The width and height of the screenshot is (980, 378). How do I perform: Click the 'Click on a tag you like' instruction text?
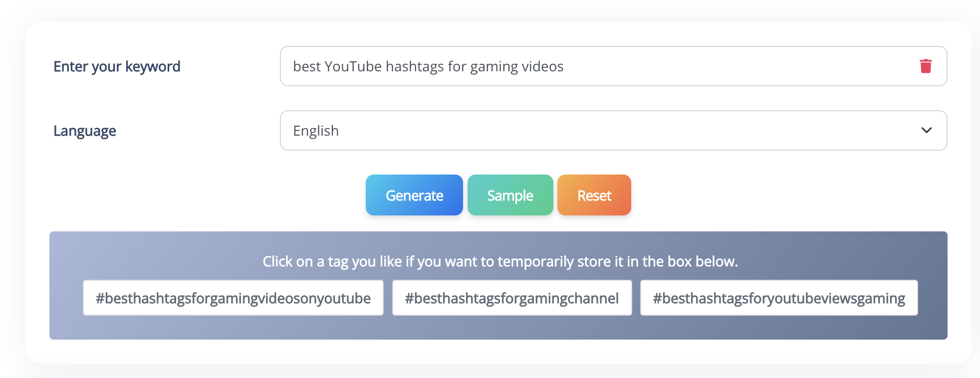coord(500,261)
